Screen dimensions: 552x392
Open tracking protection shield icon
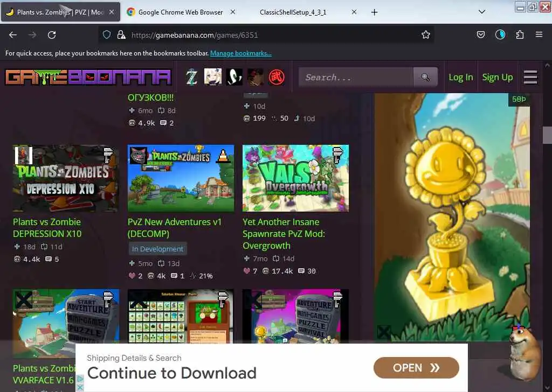[x=107, y=34]
